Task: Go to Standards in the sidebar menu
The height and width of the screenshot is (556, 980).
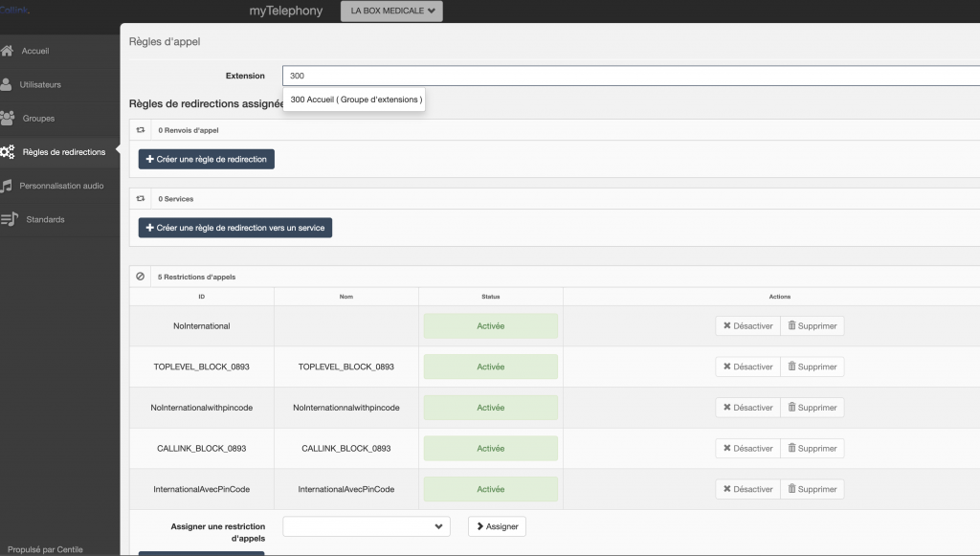Action: 46,219
